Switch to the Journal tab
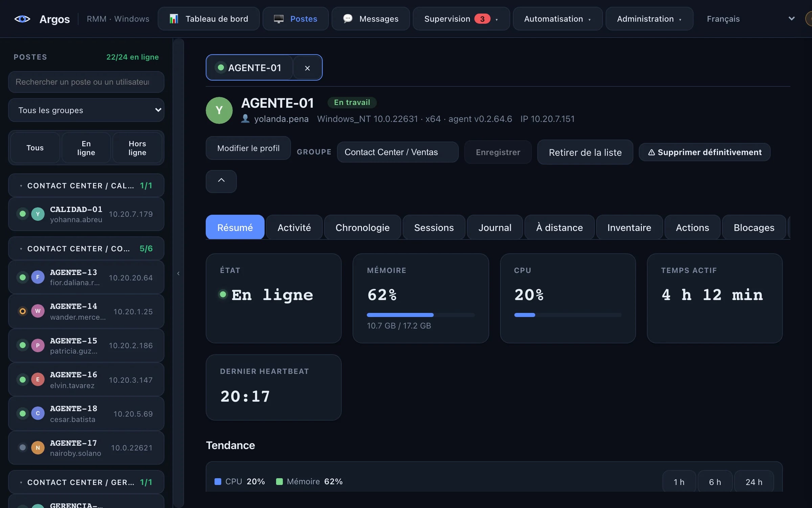The width and height of the screenshot is (812, 508). point(495,227)
